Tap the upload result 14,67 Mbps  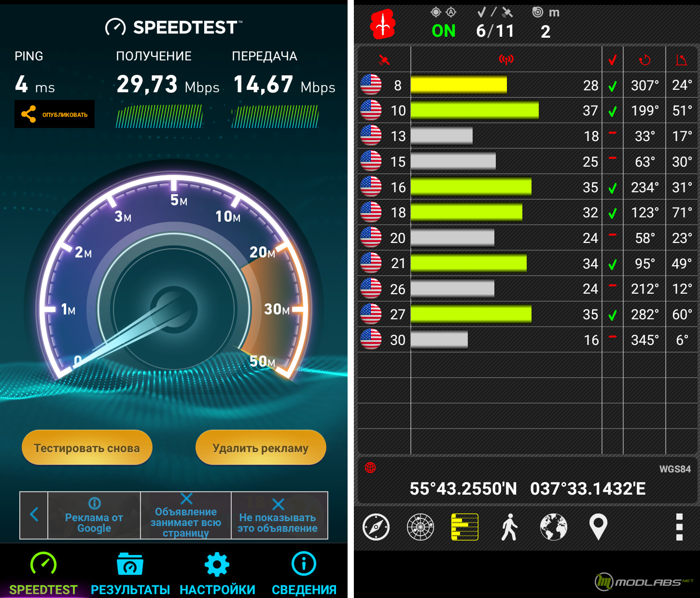[x=284, y=85]
